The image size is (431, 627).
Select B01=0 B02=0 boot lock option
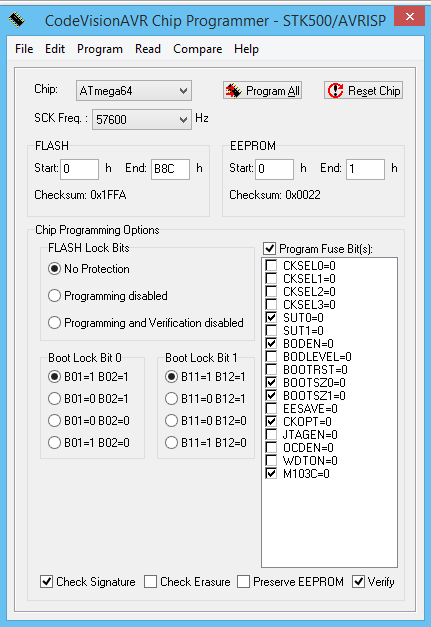(x=54, y=421)
